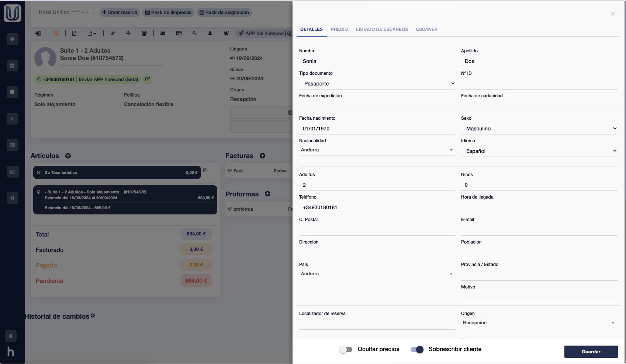Expand the Nacionalidad Andorra selector
Screen dimensions: 626x364
[377, 150]
